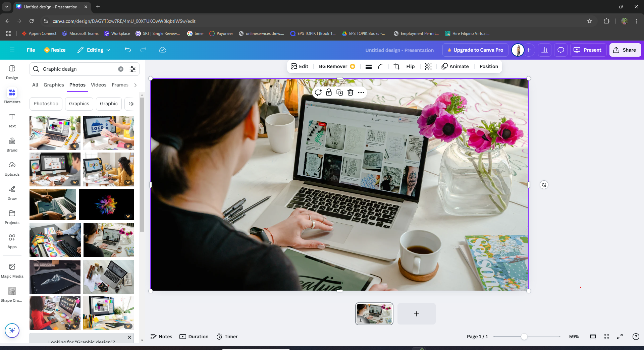Select the Photoshop keyword chip
The image size is (644, 350).
pos(46,104)
